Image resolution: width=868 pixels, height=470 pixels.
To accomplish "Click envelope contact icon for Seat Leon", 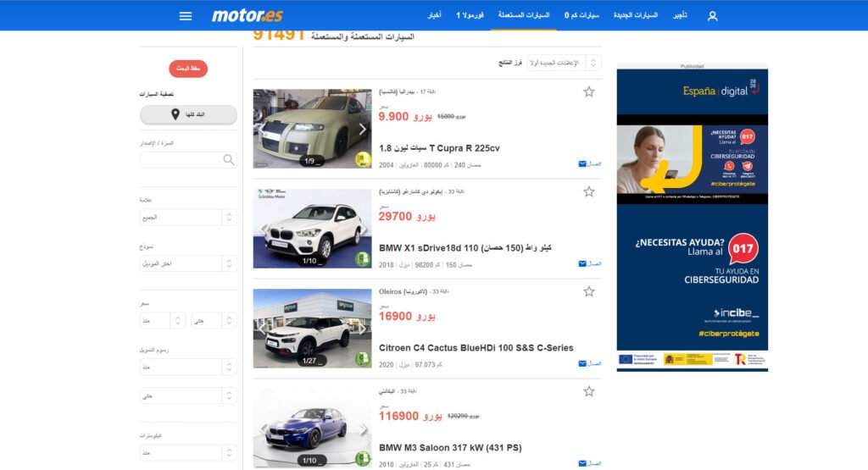I will point(582,163).
